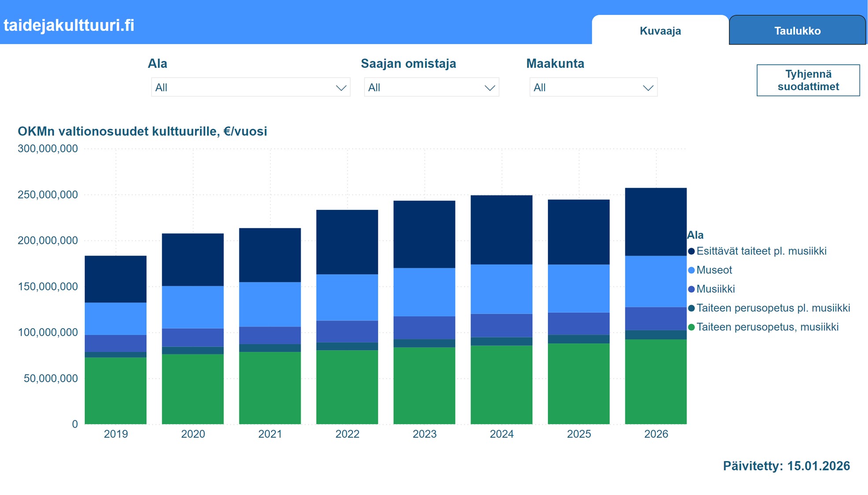
Task: Click the 2025 dark navy top segment
Action: coord(578,232)
